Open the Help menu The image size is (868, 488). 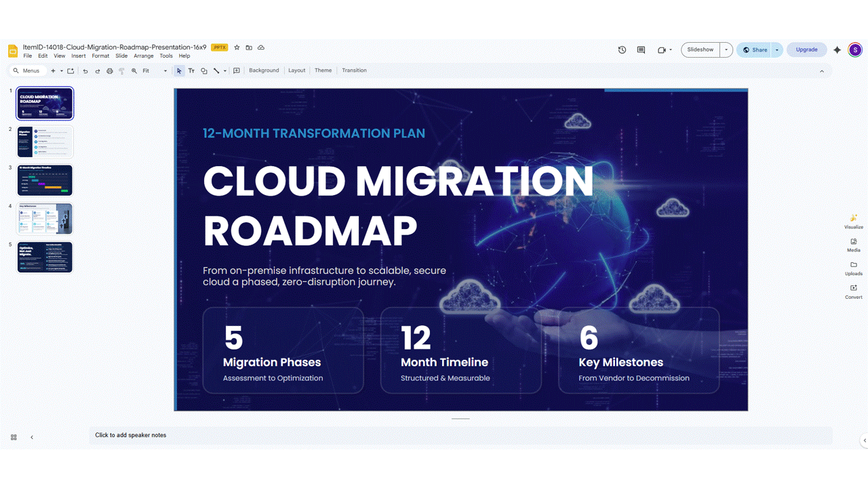[x=184, y=56]
